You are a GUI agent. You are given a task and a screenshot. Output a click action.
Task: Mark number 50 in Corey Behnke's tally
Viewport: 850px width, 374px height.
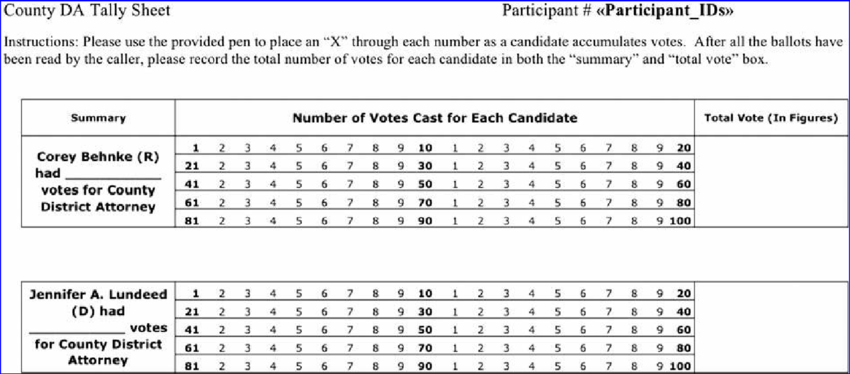click(425, 184)
